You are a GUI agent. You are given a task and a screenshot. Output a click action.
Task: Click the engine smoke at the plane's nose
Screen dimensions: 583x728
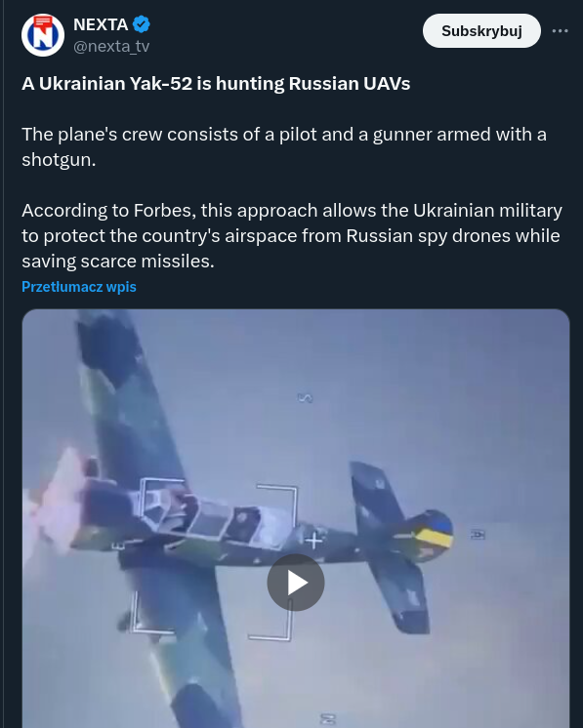[54, 504]
